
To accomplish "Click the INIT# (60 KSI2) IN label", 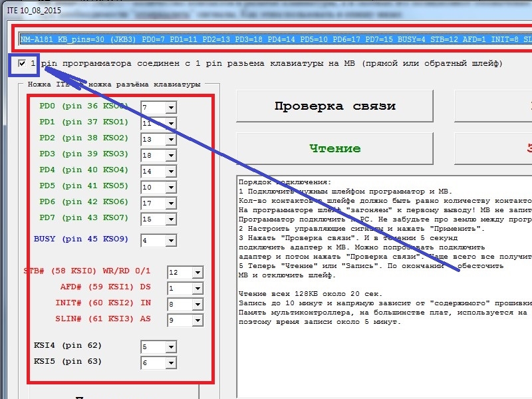I will 103,303.
